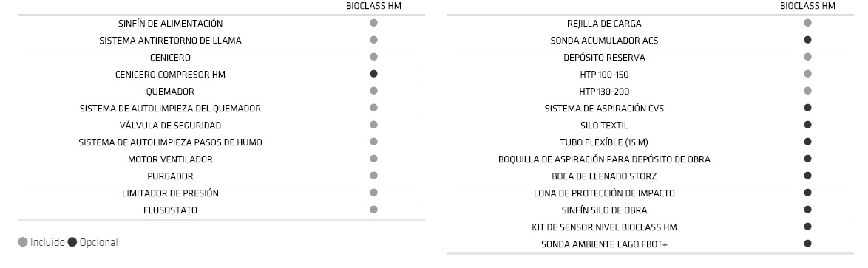
Task: Click the dot beside BOCA DE LLENADO STORZ
Action: [807, 176]
